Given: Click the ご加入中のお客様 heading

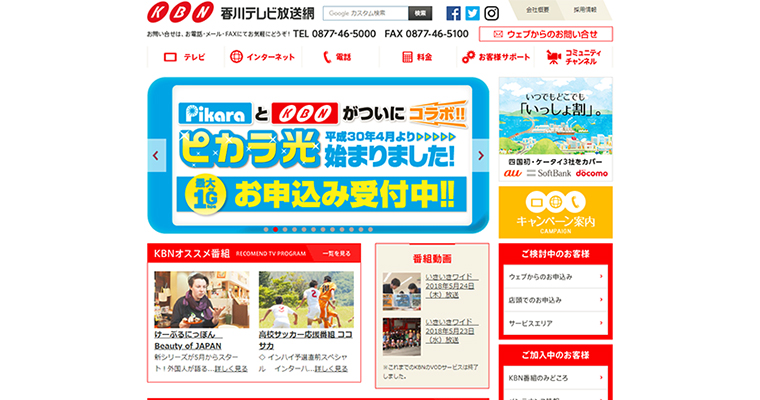Looking at the screenshot, I should [555, 355].
